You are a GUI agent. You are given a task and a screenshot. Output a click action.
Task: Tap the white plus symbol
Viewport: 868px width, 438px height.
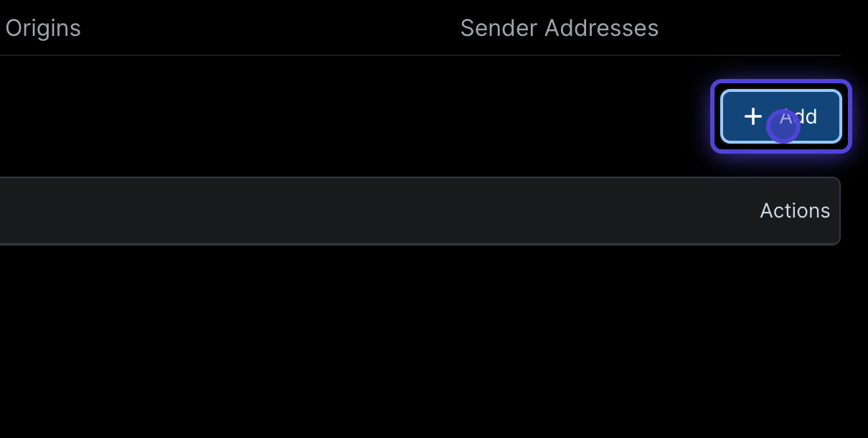[x=753, y=116]
